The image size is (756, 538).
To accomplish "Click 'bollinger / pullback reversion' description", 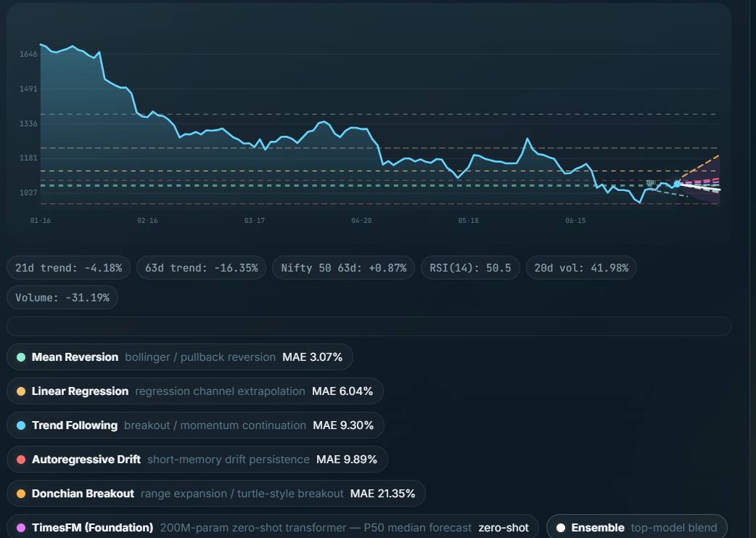I will (200, 357).
